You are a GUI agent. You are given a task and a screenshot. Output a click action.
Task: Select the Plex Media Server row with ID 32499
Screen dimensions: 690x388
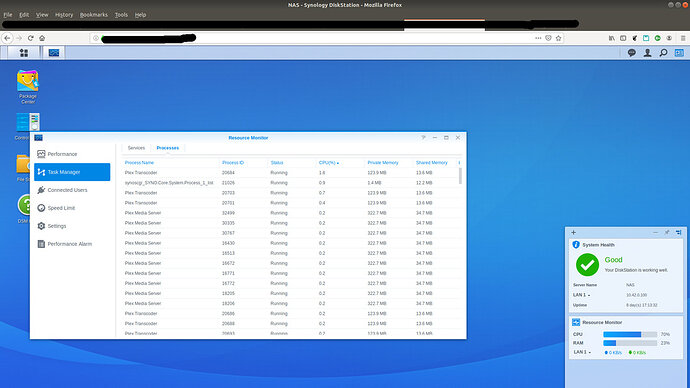(x=290, y=213)
